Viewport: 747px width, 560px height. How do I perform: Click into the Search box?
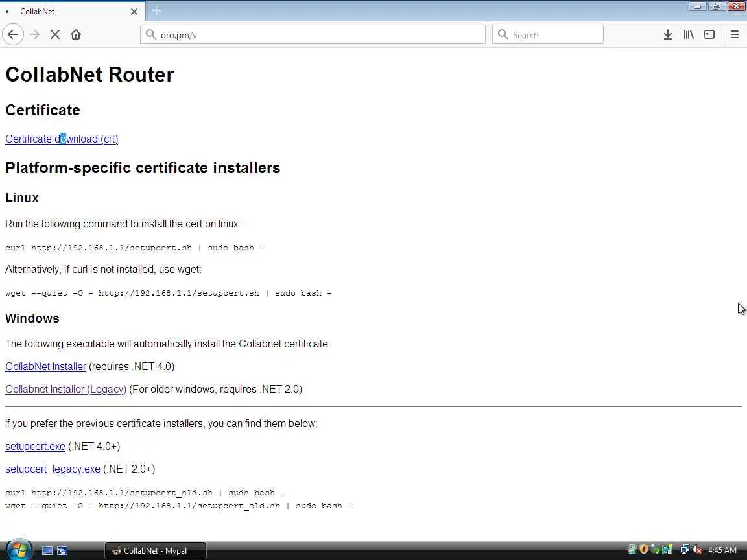547,35
